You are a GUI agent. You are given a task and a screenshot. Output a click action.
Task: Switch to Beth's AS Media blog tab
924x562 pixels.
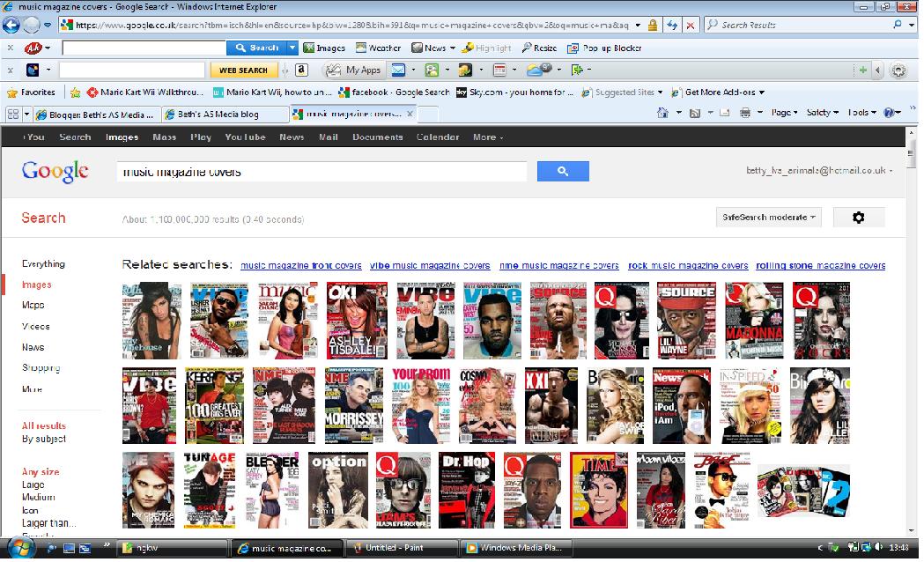224,115
